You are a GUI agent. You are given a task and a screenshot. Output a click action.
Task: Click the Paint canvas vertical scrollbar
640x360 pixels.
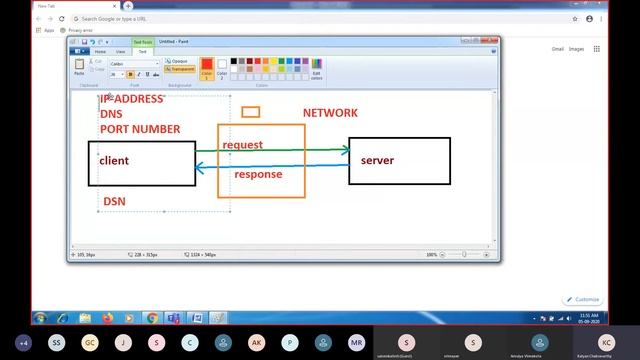pyautogui.click(x=495, y=167)
